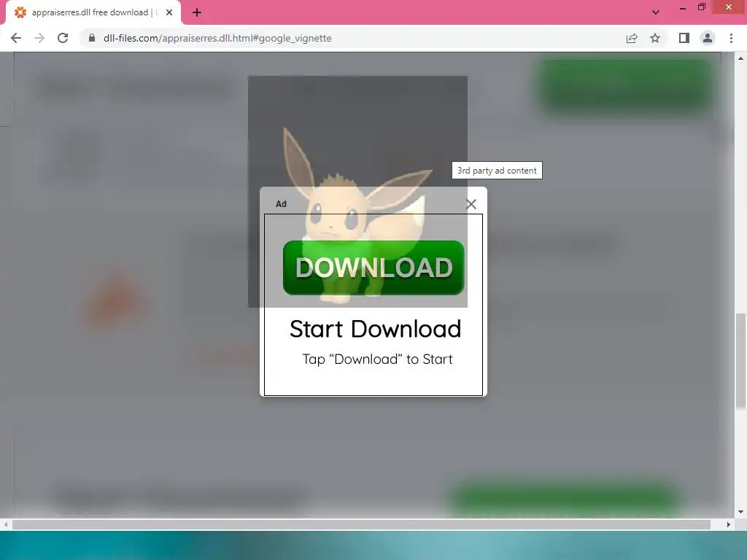The height and width of the screenshot is (560, 747).
Task: Click 'Tap "Download" to Start' text
Action: point(377,359)
